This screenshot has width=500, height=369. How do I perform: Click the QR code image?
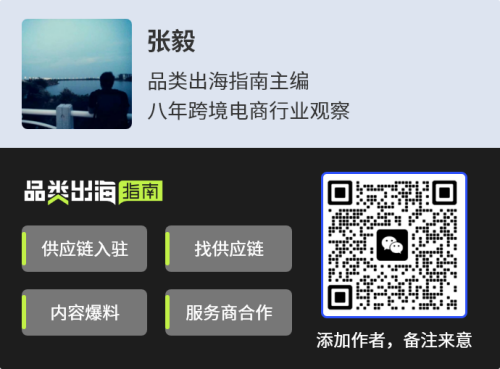(394, 245)
